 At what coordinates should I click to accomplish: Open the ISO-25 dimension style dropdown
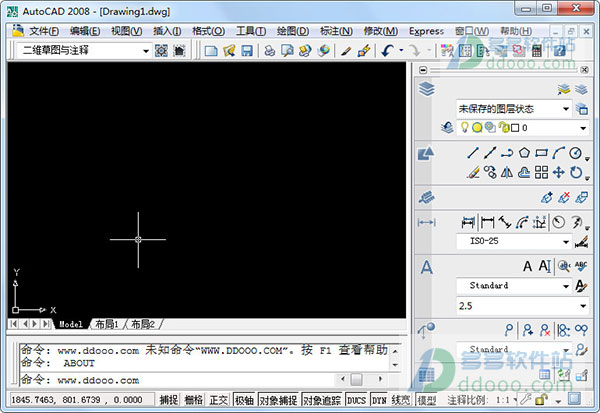tap(514, 242)
